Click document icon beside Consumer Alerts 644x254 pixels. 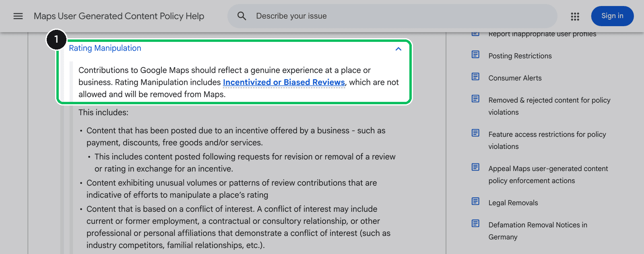475,76
